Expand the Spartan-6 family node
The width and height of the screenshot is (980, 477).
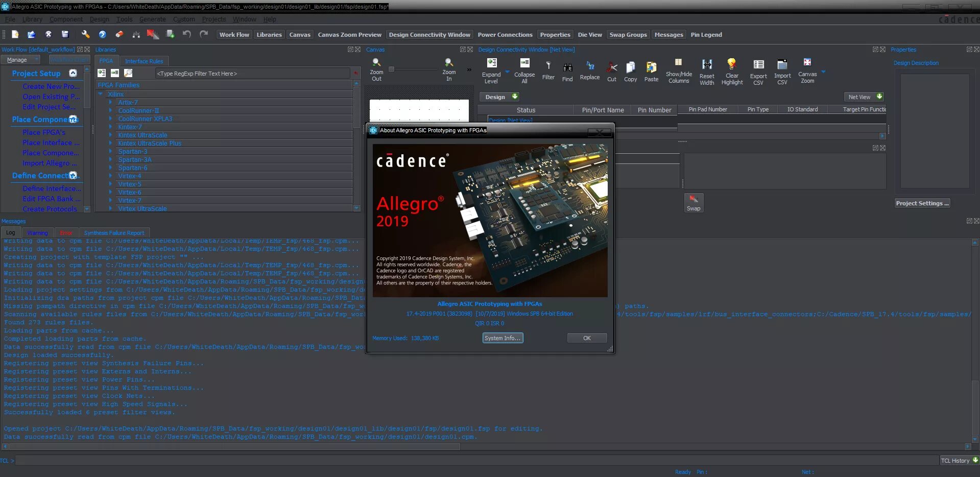(x=110, y=168)
